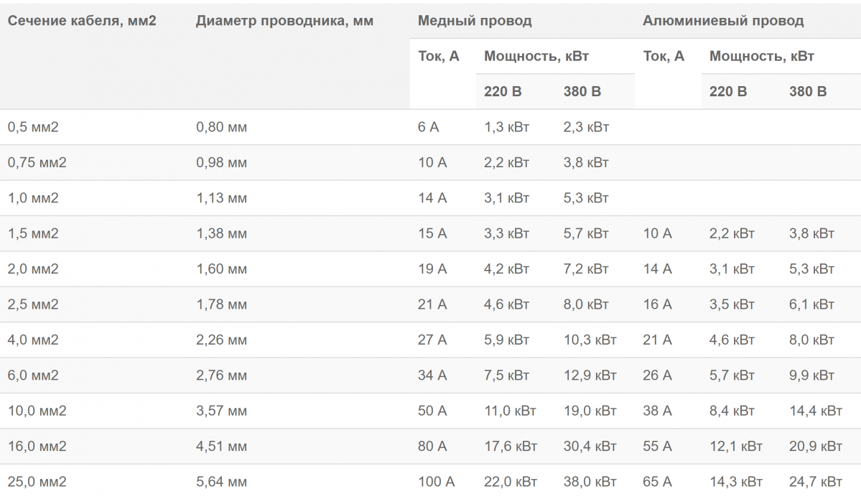Screen dimensions: 861x504
Task: Click the 'Сечение кабеля, мм2' column header
Action: point(82,21)
